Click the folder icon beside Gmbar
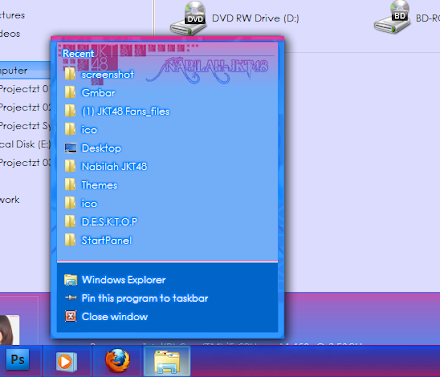 [x=70, y=92]
